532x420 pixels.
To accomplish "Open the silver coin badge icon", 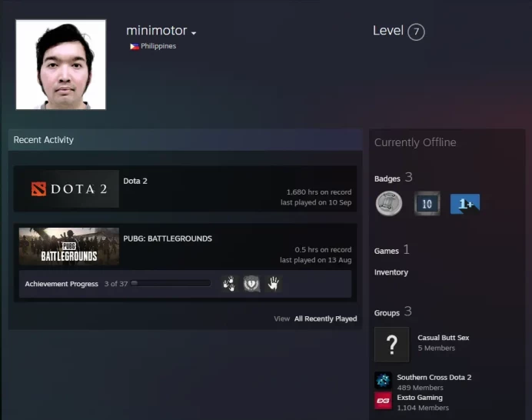I will point(389,203).
